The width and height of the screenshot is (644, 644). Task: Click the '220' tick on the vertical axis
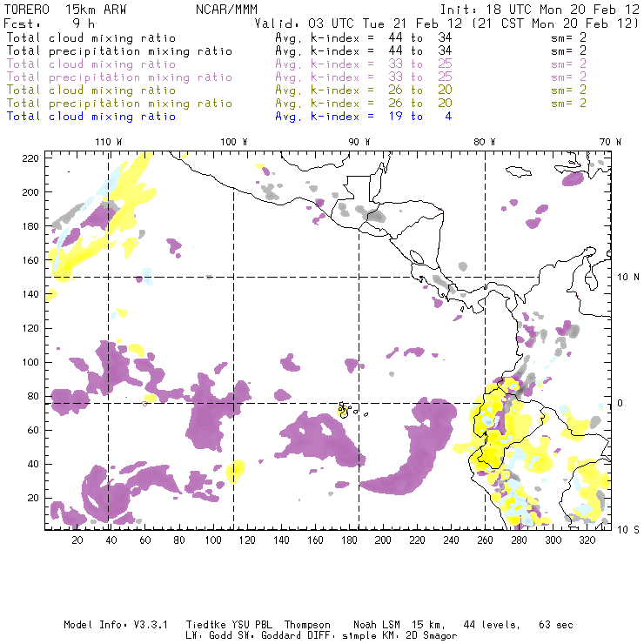click(x=30, y=158)
